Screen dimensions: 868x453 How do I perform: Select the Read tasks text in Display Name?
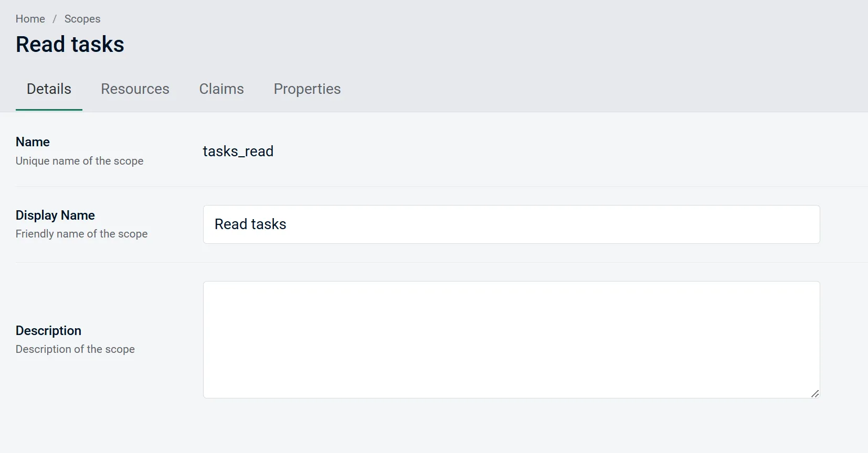pyautogui.click(x=250, y=224)
